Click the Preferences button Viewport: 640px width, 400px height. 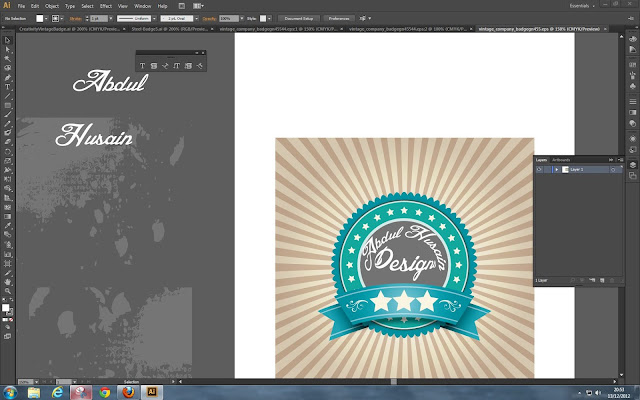[339, 18]
